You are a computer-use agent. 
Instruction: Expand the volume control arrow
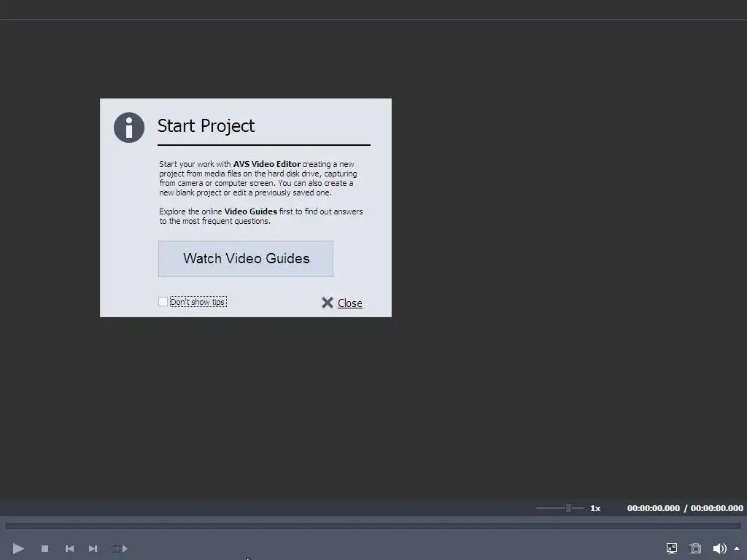click(737, 548)
